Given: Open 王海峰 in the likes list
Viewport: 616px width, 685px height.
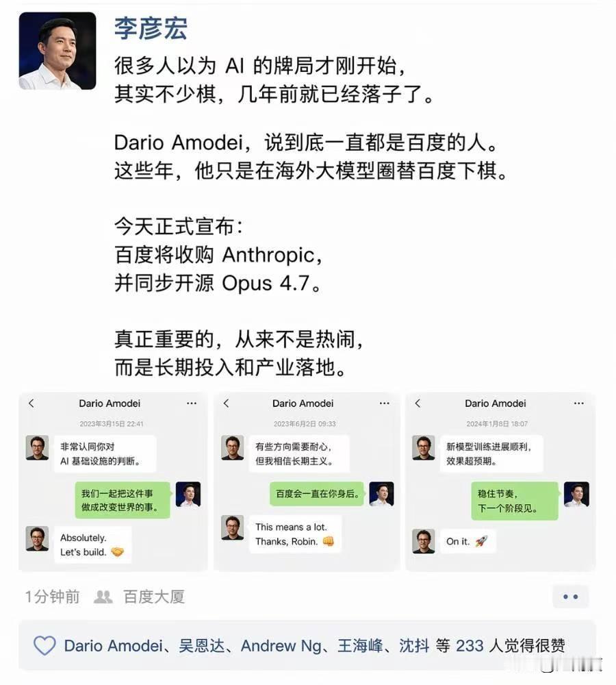Looking at the screenshot, I should (x=360, y=646).
